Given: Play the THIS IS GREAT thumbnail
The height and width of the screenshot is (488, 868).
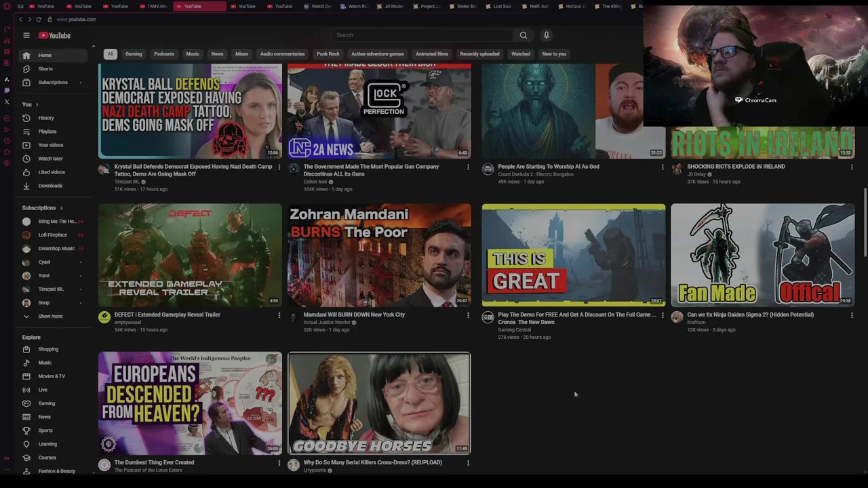Looking at the screenshot, I should click(x=574, y=256).
